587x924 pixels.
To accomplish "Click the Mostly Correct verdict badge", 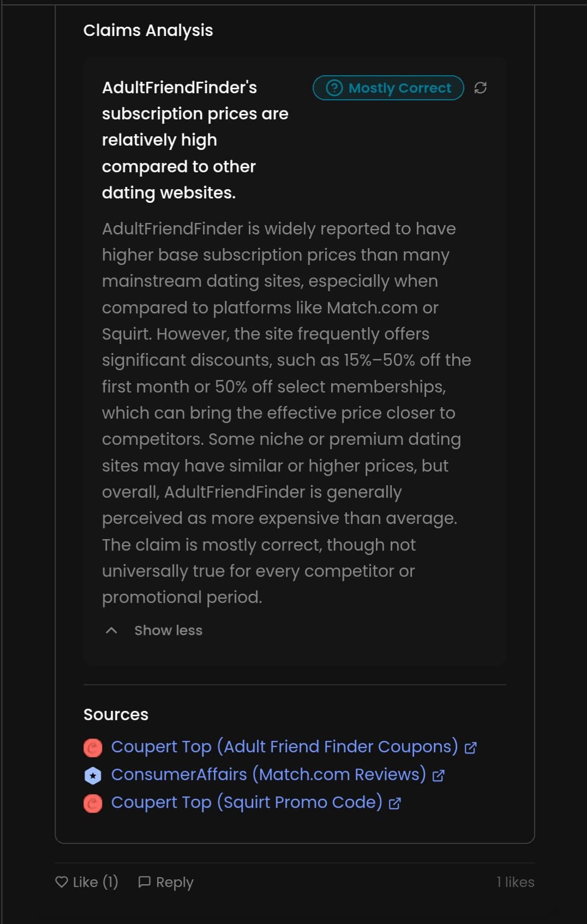I will [x=388, y=88].
